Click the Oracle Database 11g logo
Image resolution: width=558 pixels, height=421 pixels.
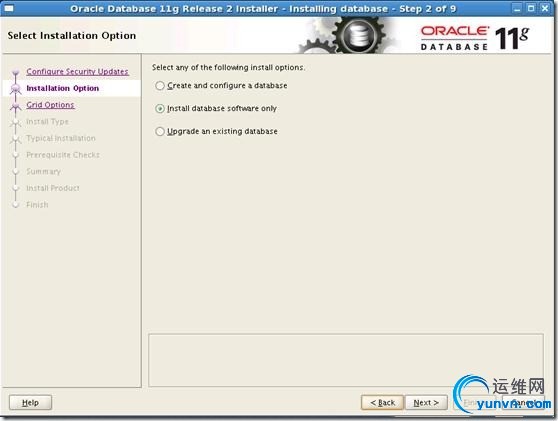(475, 37)
